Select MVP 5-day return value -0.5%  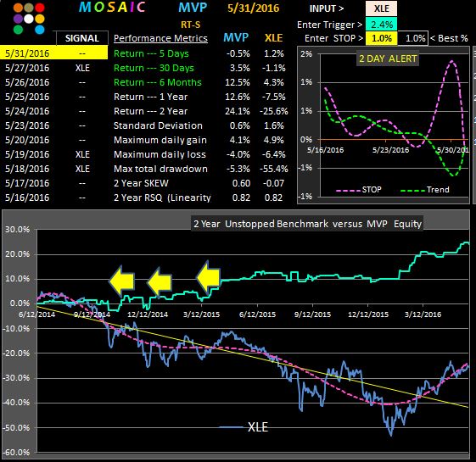tap(238, 53)
